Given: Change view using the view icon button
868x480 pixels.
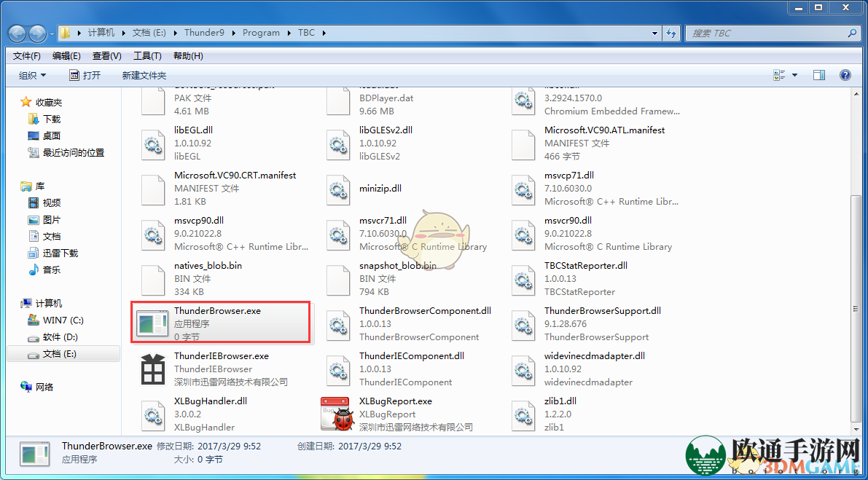Looking at the screenshot, I should [779, 75].
